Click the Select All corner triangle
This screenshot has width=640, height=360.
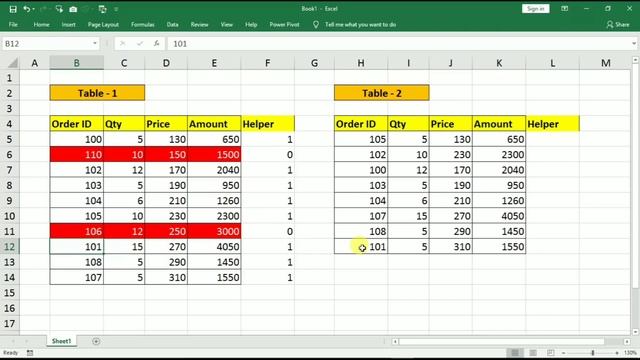13,63
